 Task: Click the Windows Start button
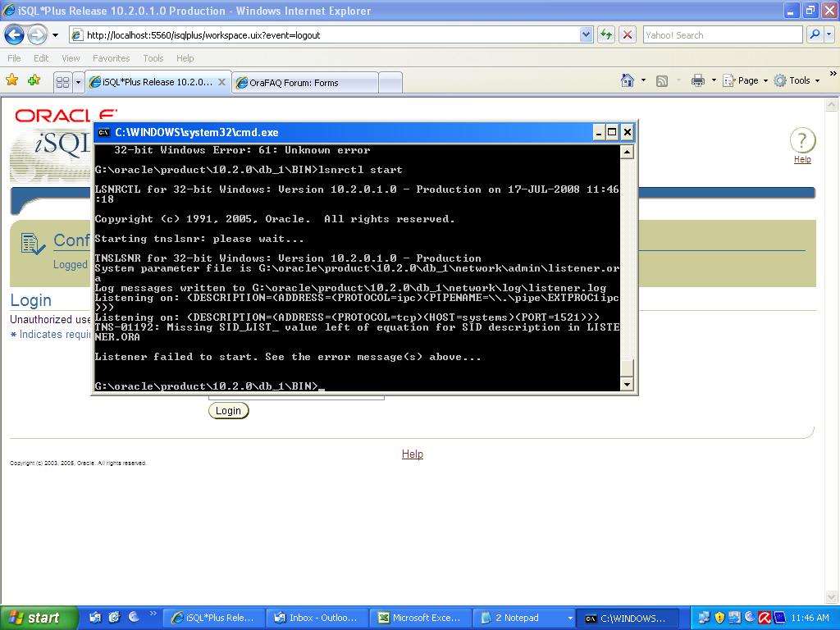click(39, 618)
